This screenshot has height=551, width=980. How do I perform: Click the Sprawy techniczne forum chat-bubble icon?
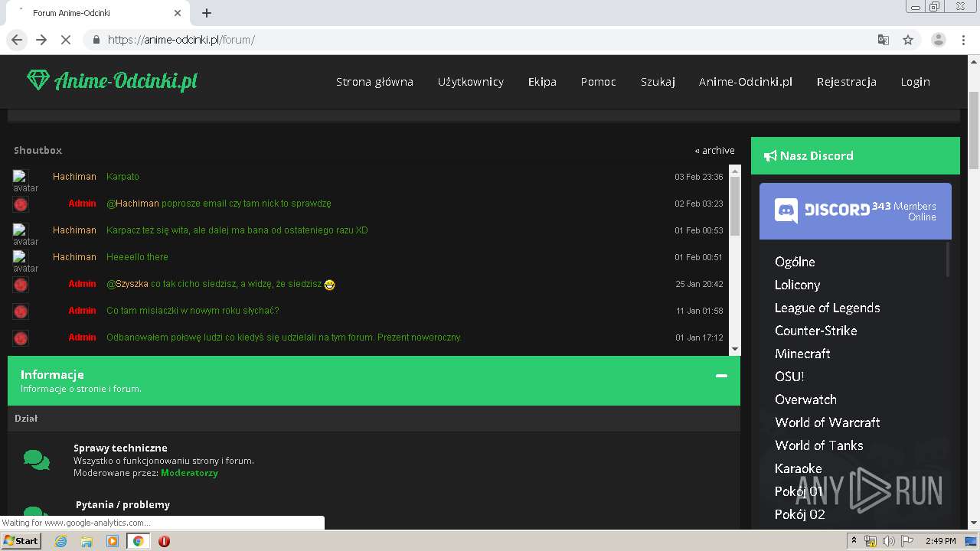point(37,460)
